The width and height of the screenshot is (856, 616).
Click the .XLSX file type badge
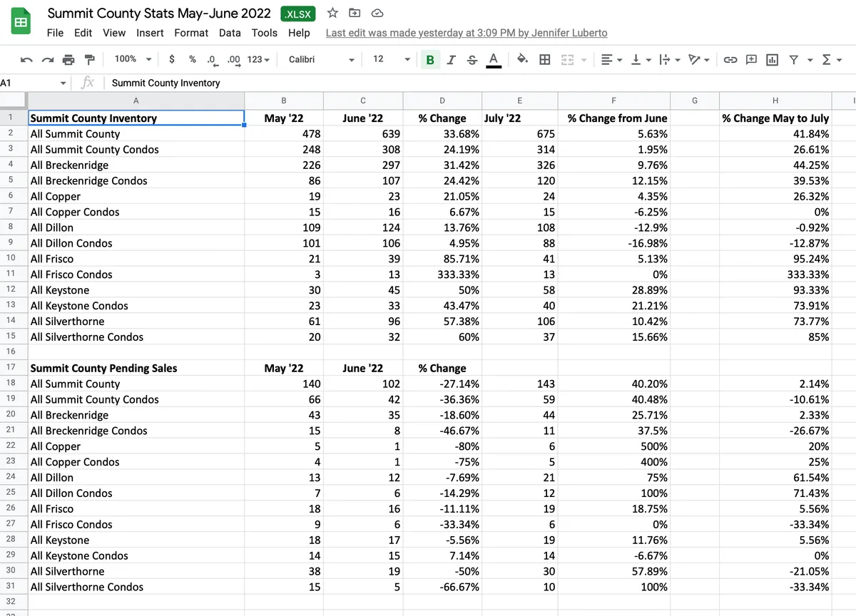pos(298,14)
